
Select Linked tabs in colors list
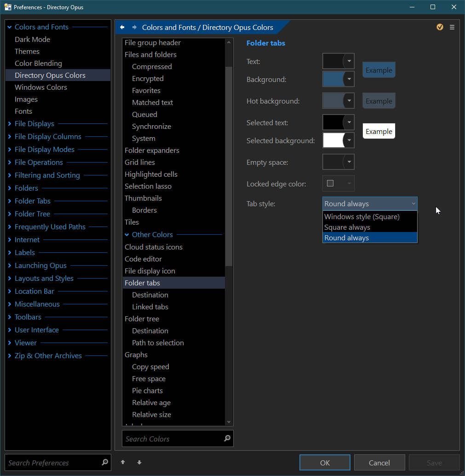[x=150, y=307]
